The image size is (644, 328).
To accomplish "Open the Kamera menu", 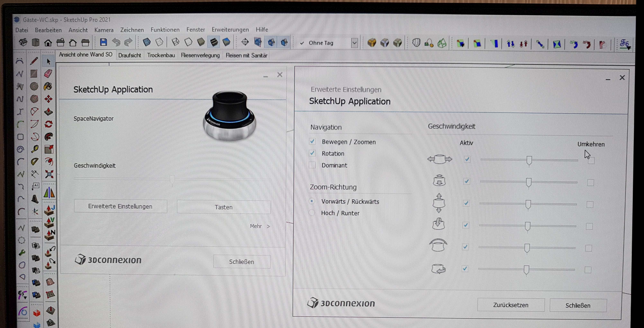I will 104,30.
